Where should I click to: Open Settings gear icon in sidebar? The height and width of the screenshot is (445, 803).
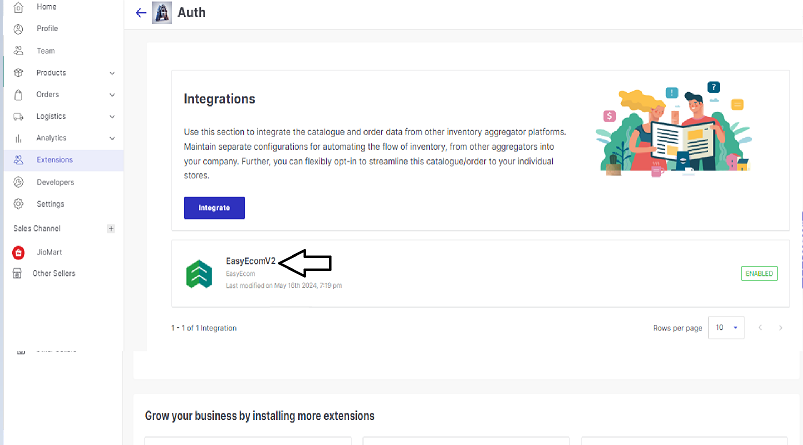tap(18, 204)
